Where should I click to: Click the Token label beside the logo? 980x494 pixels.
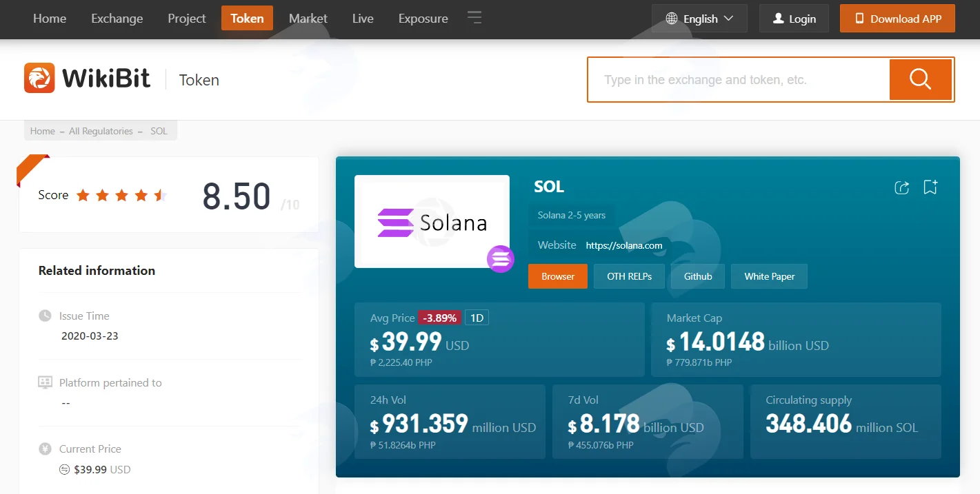(199, 80)
